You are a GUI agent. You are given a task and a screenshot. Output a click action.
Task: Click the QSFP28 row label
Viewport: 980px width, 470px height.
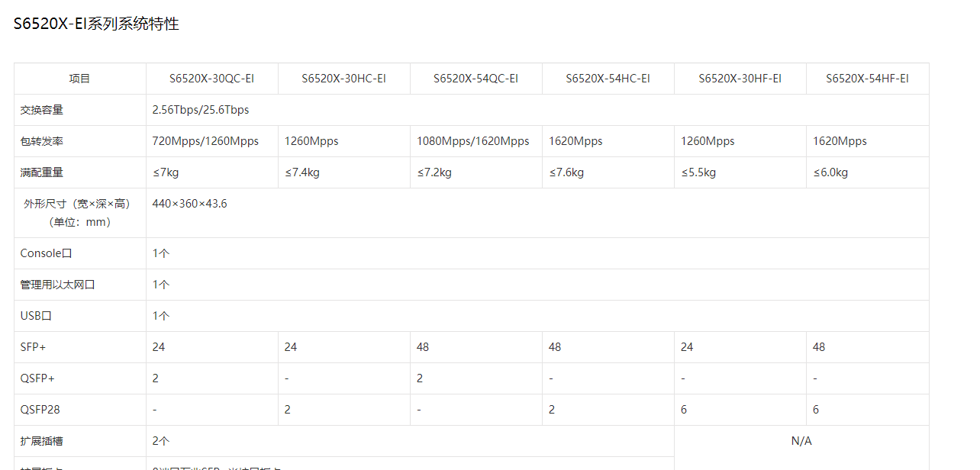point(40,410)
